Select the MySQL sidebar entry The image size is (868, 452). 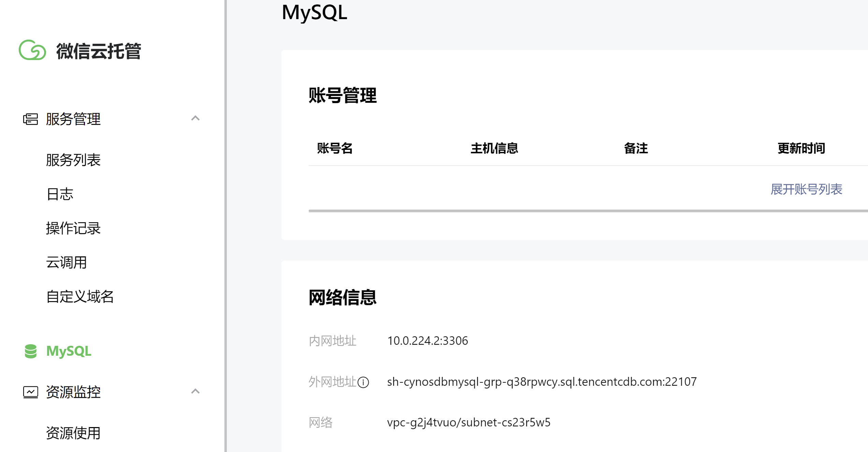click(x=69, y=351)
